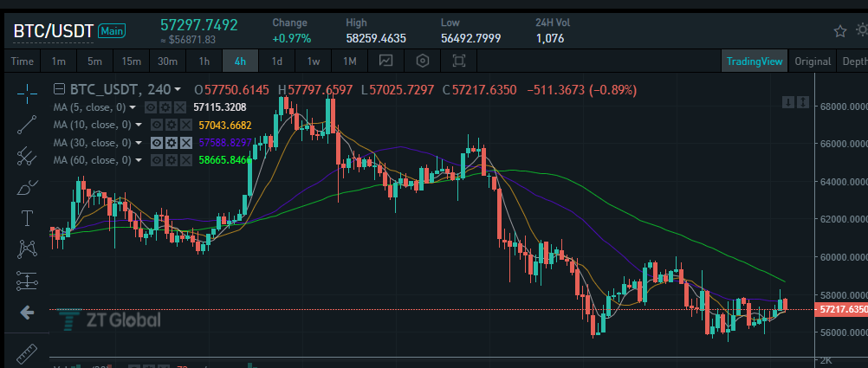The height and width of the screenshot is (368, 868).
Task: Click the pane move down arrow
Action: click(x=788, y=102)
